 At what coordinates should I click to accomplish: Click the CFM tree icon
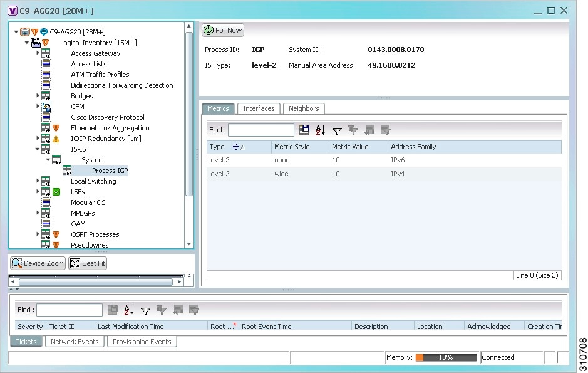coord(46,107)
